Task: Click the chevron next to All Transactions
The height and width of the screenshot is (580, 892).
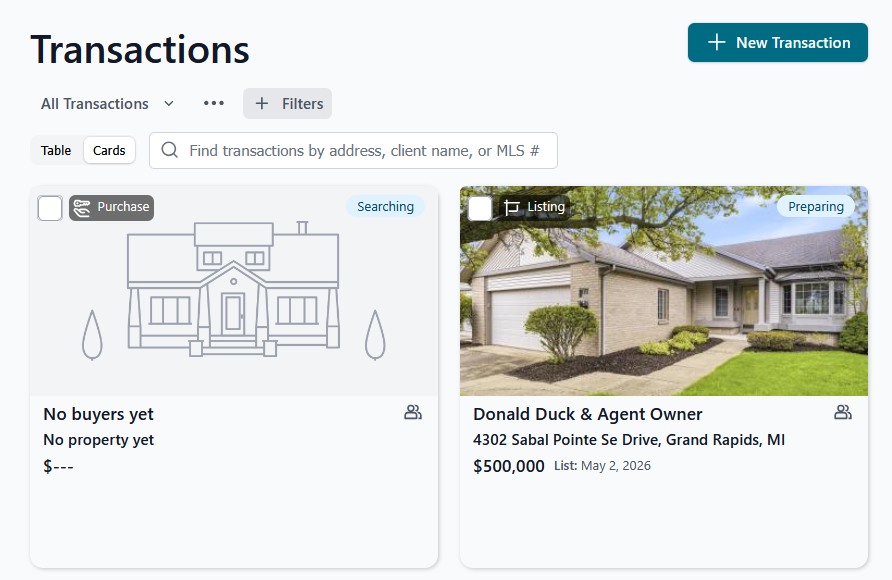Action: [168, 103]
